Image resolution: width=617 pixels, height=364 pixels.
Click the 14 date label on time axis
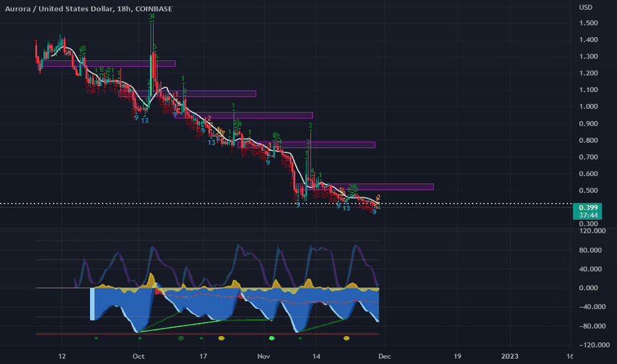(x=316, y=356)
